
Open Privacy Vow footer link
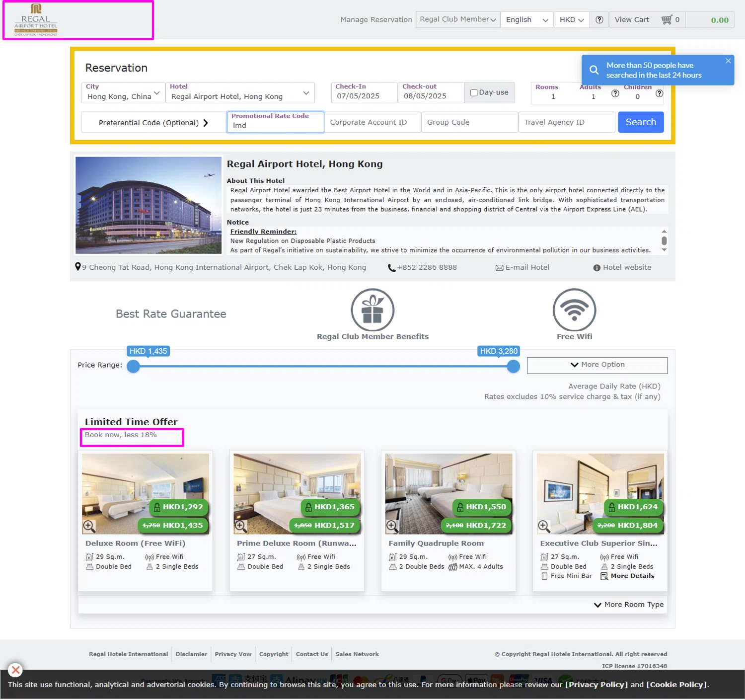pos(233,654)
